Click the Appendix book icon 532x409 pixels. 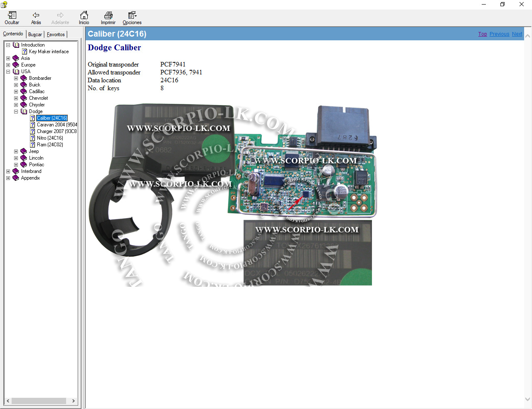(x=16, y=178)
